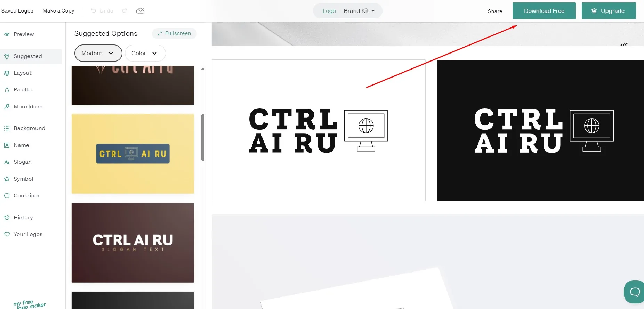Viewport: 644px width, 309px height.
Task: Click the Layout stack icon
Action: pos(7,73)
